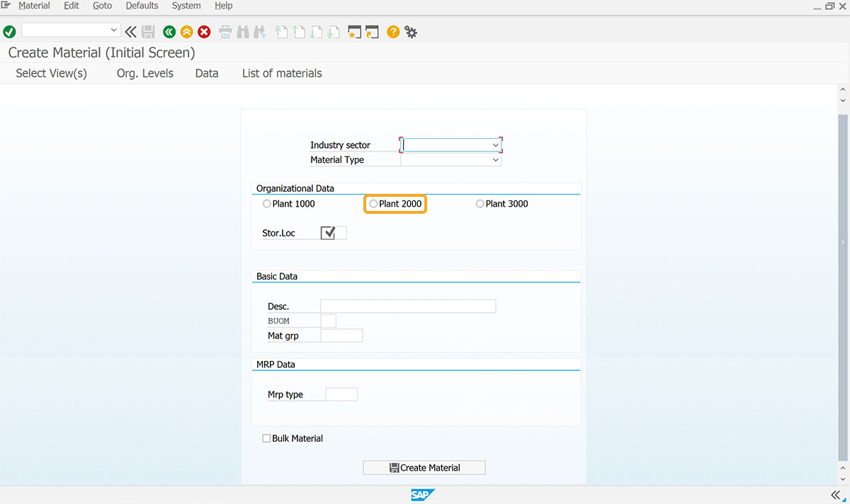The width and height of the screenshot is (850, 504).
Task: Click the Data button
Action: (x=207, y=74)
